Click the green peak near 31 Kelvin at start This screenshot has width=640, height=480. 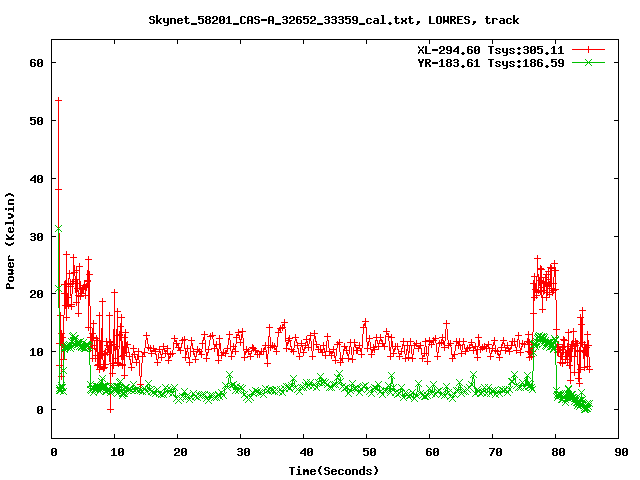pyautogui.click(x=58, y=229)
